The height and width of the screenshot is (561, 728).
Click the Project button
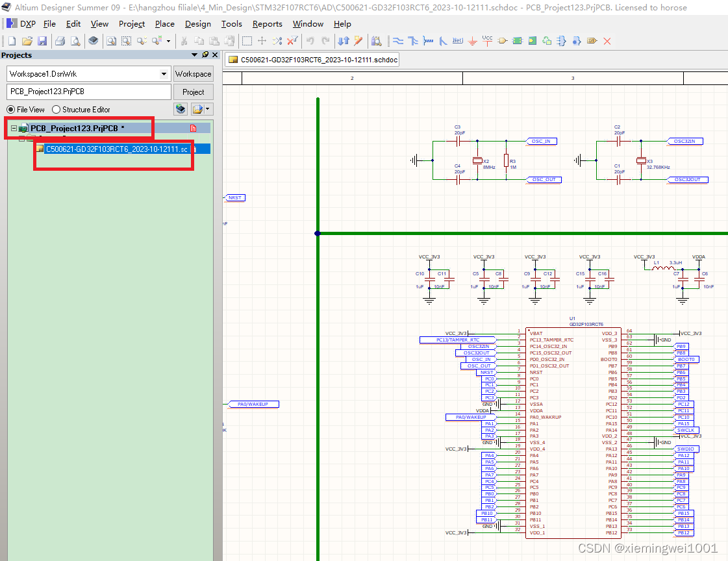193,92
